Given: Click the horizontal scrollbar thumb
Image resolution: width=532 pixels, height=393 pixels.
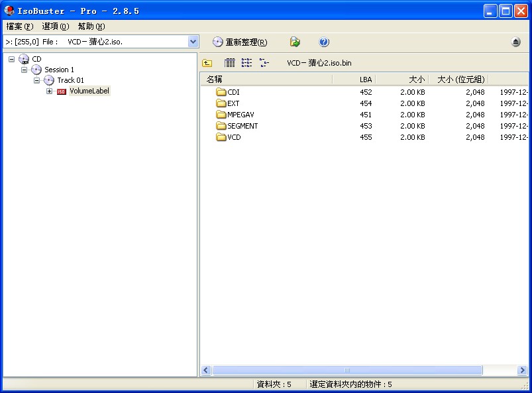Looking at the screenshot, I should point(347,370).
